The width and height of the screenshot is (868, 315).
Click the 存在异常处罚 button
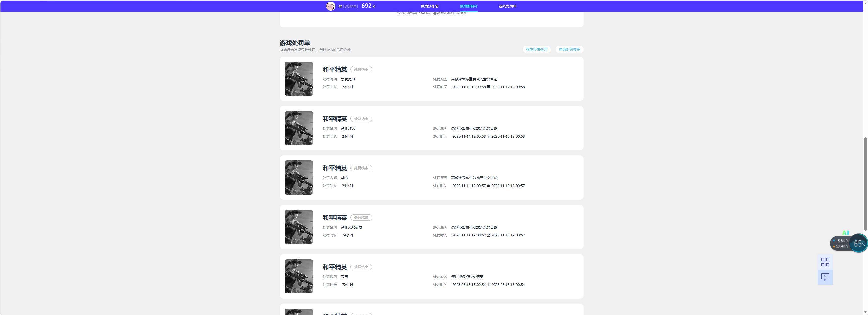pyautogui.click(x=536, y=50)
